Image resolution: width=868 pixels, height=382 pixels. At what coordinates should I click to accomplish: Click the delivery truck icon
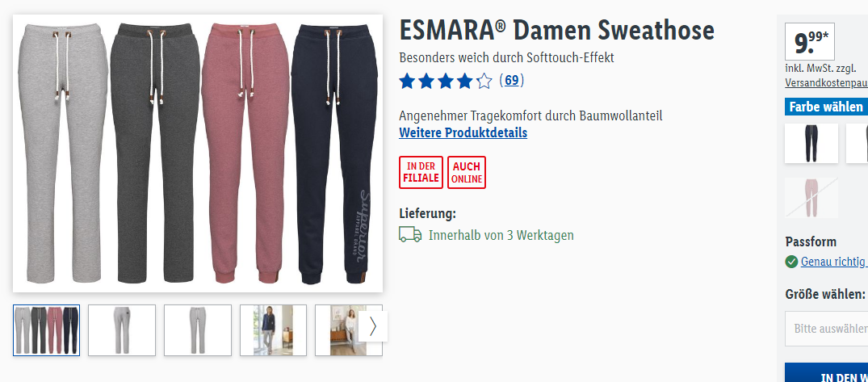(x=410, y=235)
